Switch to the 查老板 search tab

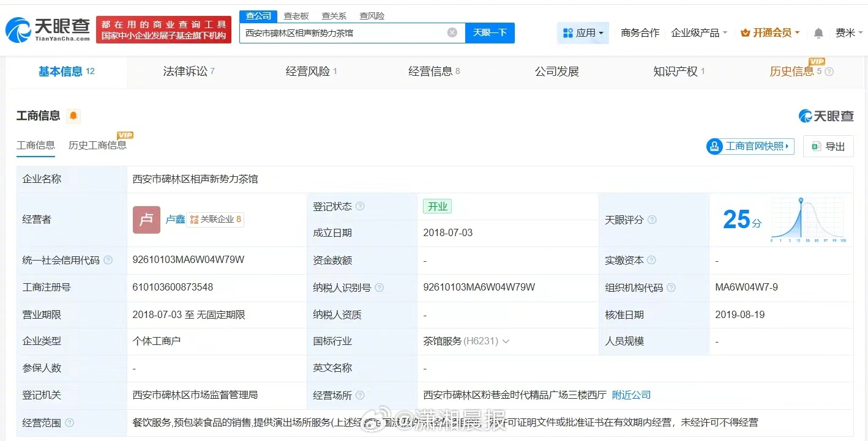tap(296, 16)
